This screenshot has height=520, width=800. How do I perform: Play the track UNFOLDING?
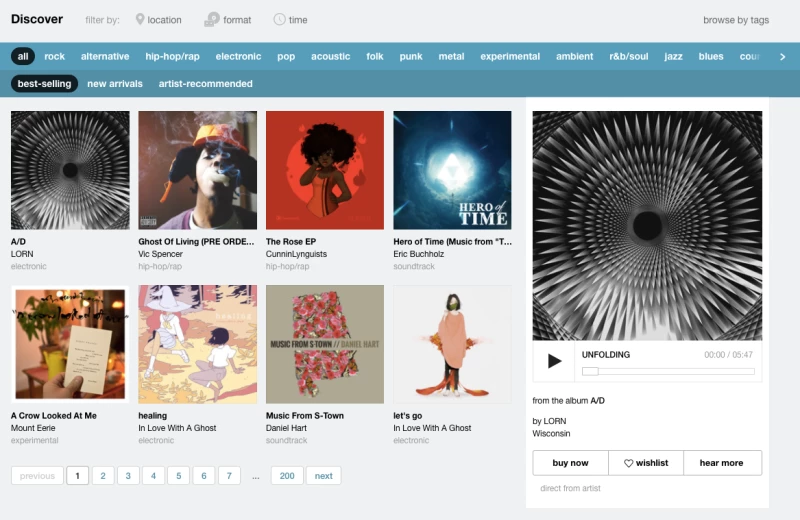click(x=554, y=361)
